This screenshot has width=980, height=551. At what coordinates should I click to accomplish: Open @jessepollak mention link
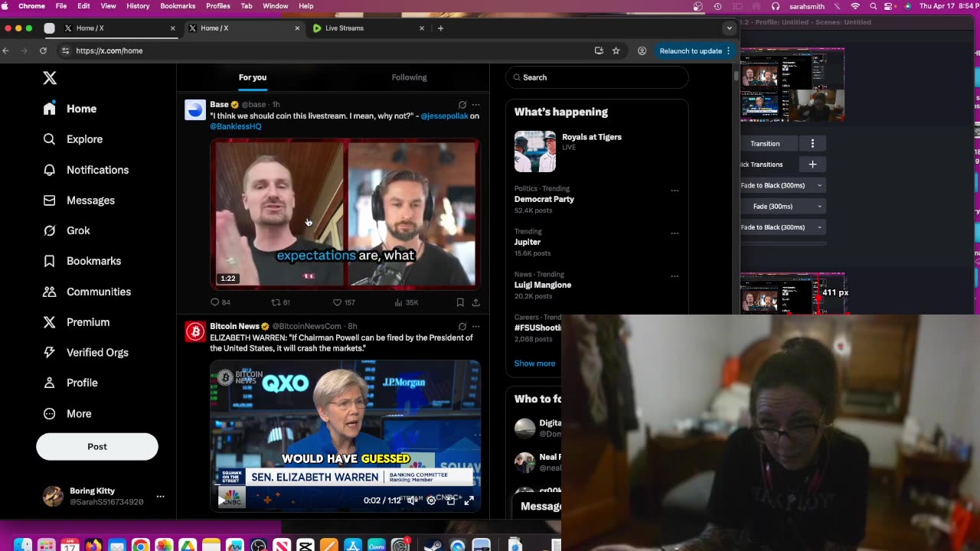[x=445, y=116]
